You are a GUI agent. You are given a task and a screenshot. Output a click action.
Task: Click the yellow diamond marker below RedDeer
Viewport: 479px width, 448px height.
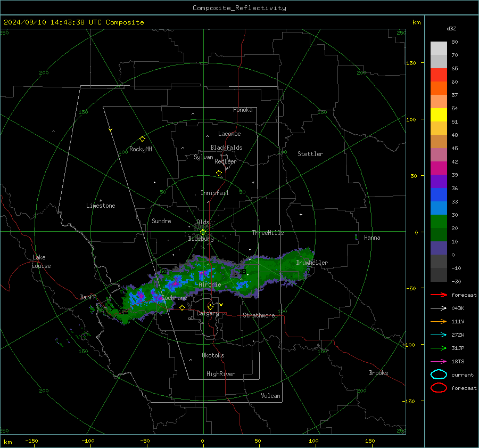[219, 173]
